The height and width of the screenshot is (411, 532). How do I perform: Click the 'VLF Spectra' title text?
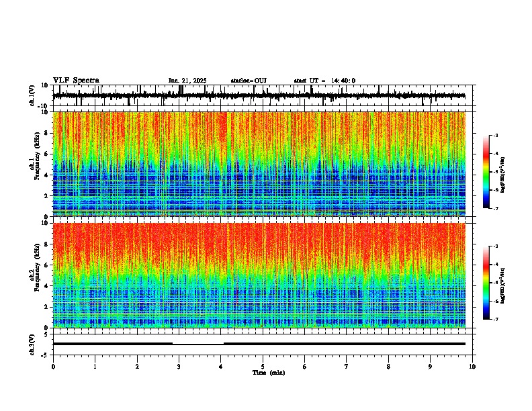click(76, 81)
